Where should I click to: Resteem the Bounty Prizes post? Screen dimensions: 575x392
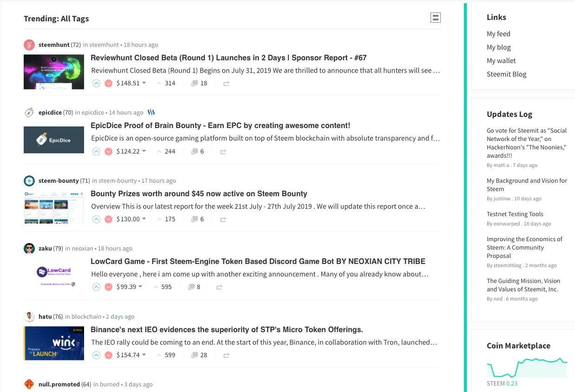click(223, 219)
